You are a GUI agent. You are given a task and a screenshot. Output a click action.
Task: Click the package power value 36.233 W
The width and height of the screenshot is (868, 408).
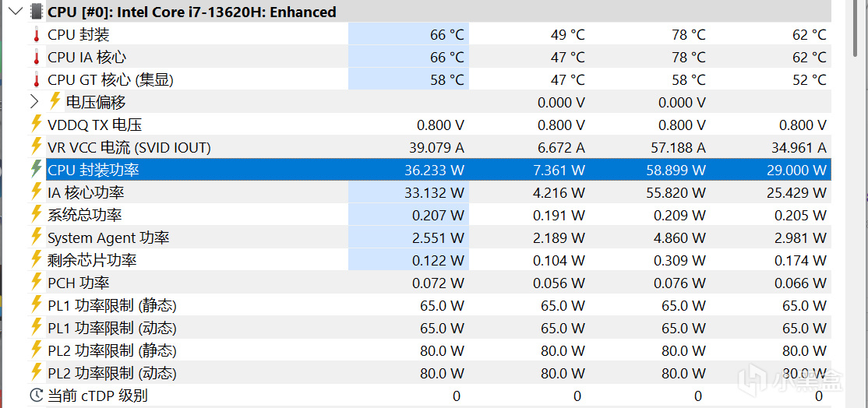435,171
